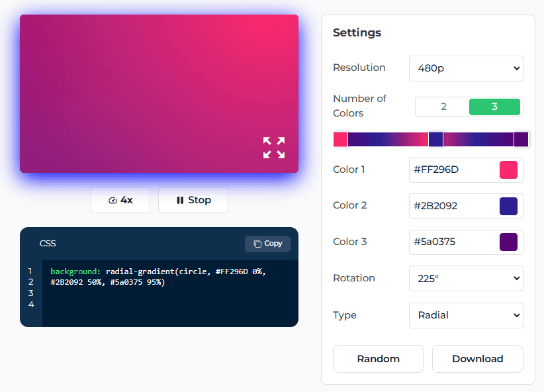Select 2 for Number of Colors
This screenshot has width=544, height=392.
pyautogui.click(x=442, y=107)
